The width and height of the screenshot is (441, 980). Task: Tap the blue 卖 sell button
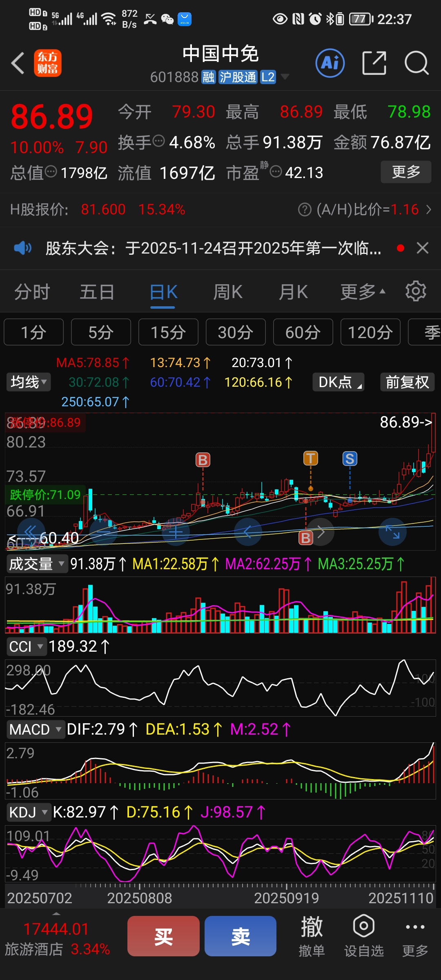241,936
